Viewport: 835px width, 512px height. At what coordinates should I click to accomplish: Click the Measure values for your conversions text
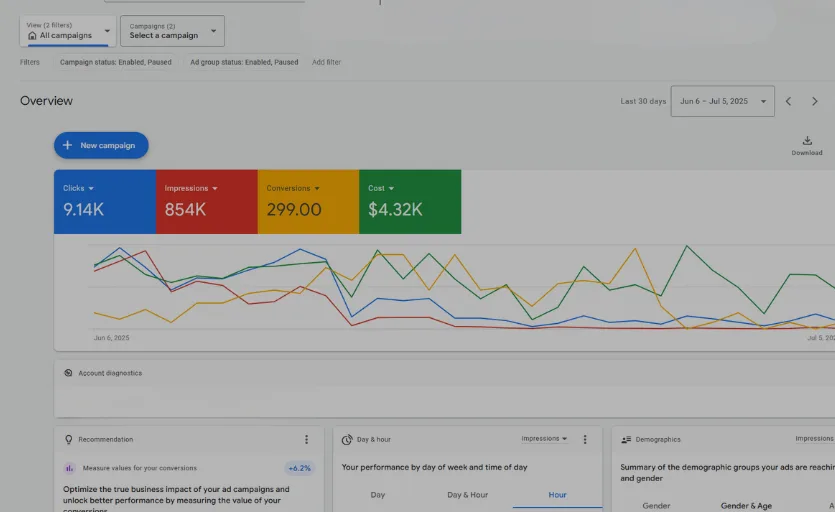point(140,468)
